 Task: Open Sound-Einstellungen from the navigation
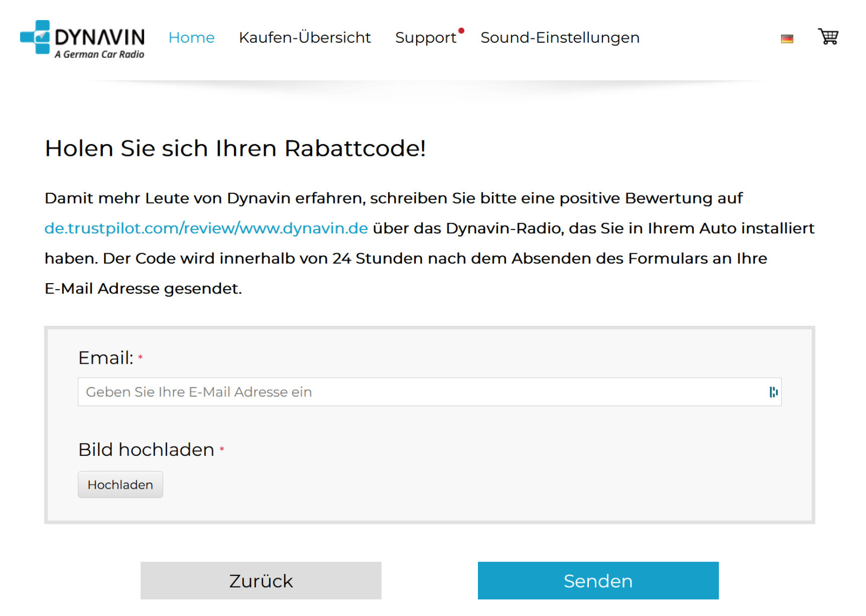(x=559, y=38)
